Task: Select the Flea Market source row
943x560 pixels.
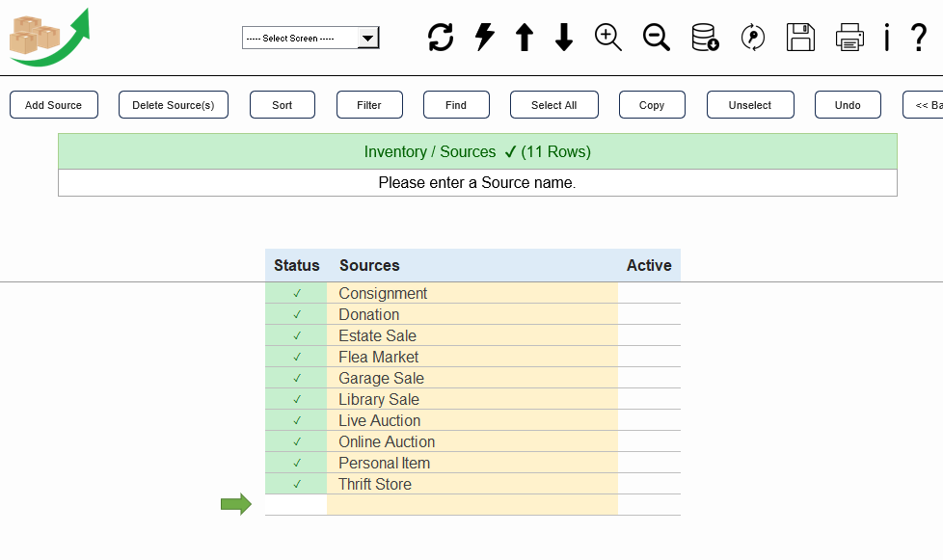Action: point(472,357)
